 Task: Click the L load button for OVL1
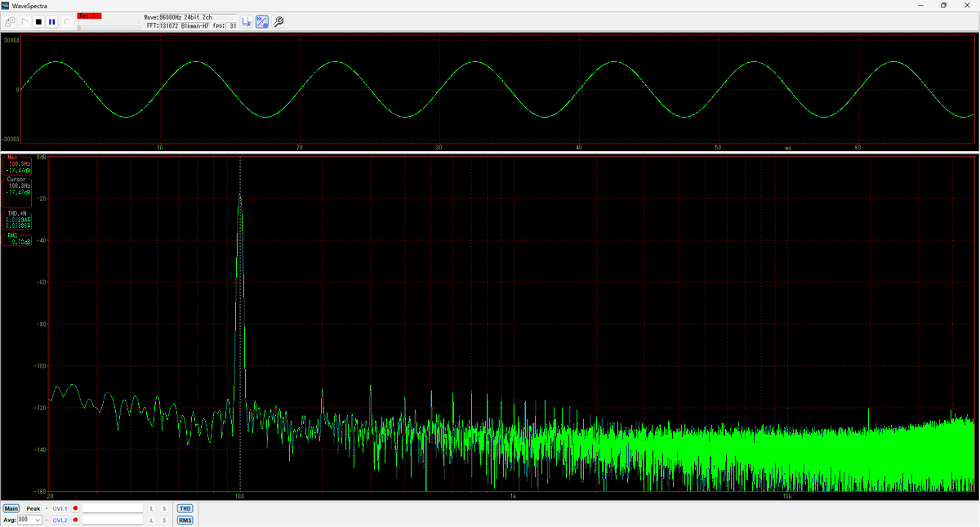tap(151, 508)
